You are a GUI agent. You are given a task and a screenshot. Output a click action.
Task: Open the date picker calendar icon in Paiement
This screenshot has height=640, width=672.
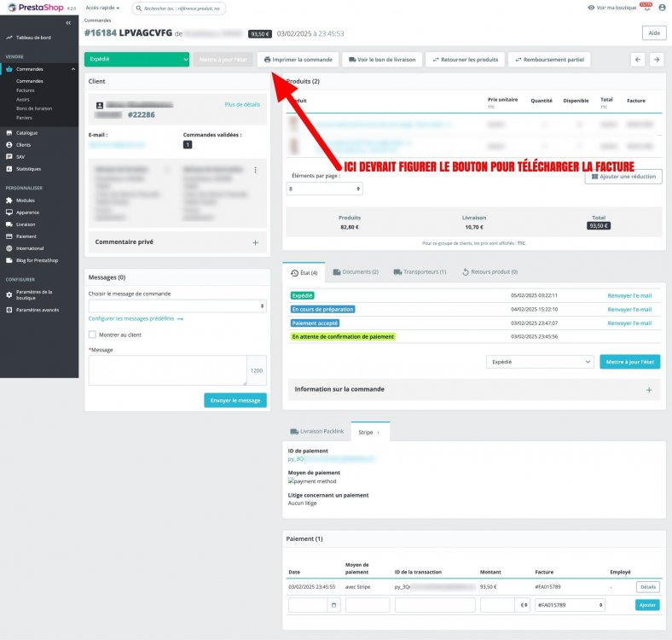point(333,605)
